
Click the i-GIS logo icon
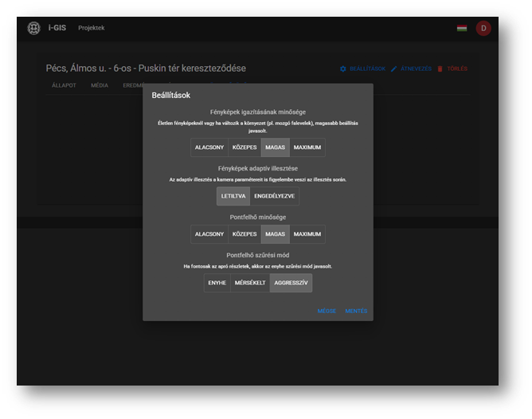33,29
